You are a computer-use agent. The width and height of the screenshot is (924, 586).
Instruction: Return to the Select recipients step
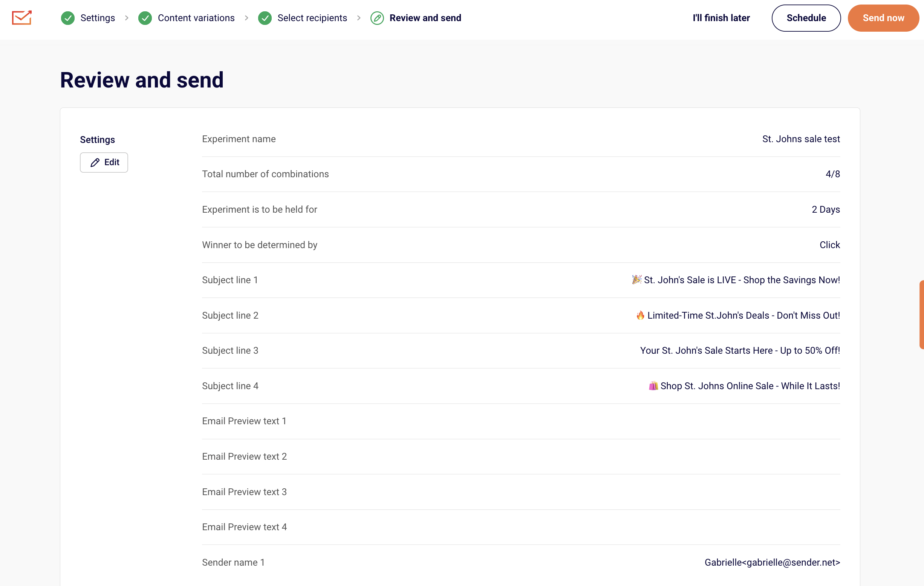coord(312,18)
